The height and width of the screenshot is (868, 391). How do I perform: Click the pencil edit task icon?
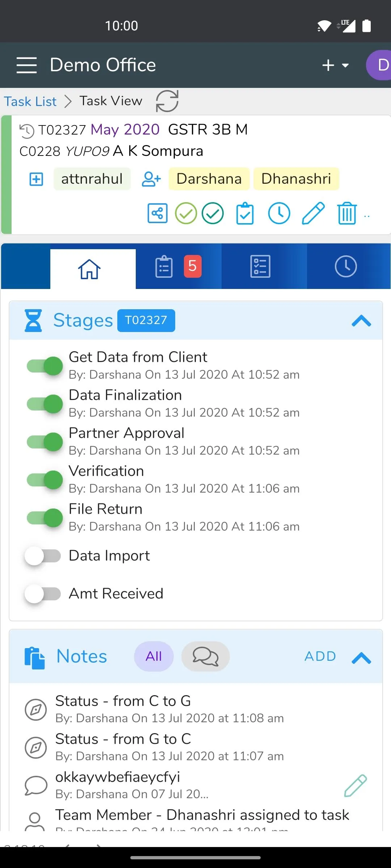tap(313, 213)
